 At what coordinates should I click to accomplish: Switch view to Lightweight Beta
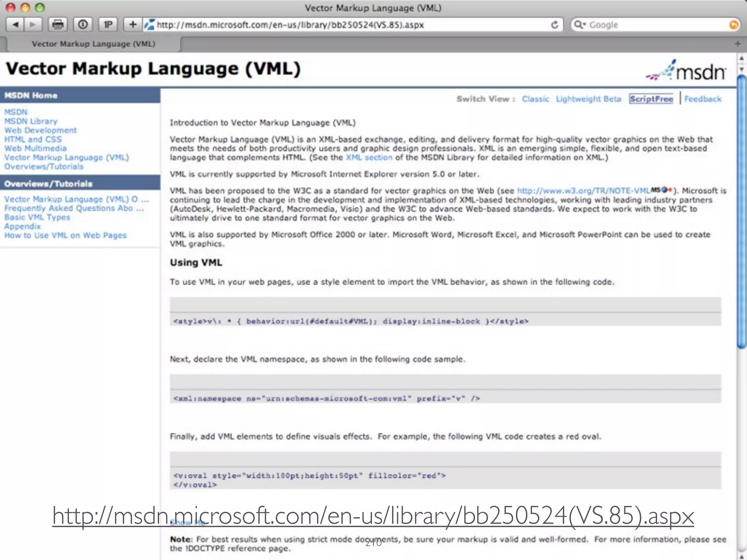click(588, 99)
